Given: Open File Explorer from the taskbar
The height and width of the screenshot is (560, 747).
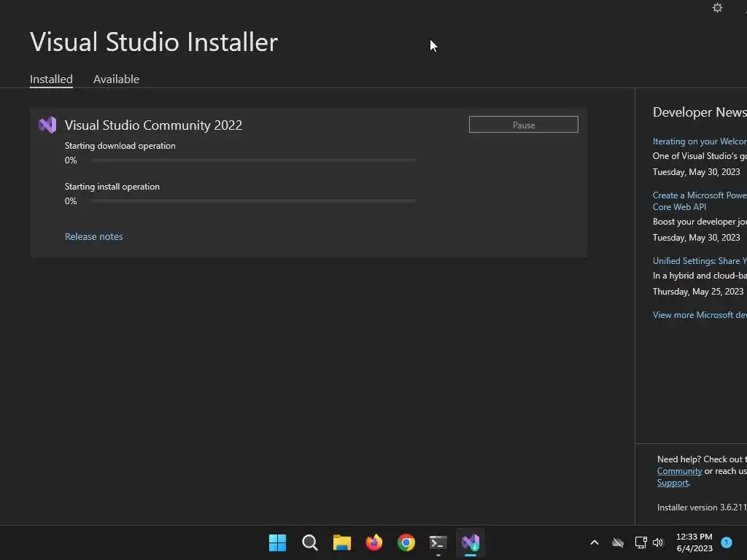Looking at the screenshot, I should 341,542.
